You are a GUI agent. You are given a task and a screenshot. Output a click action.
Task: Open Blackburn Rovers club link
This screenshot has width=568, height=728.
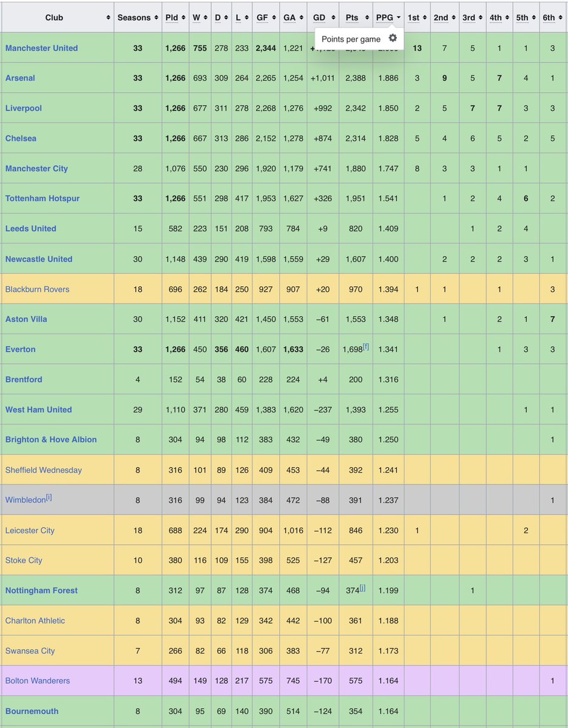pos(37,289)
